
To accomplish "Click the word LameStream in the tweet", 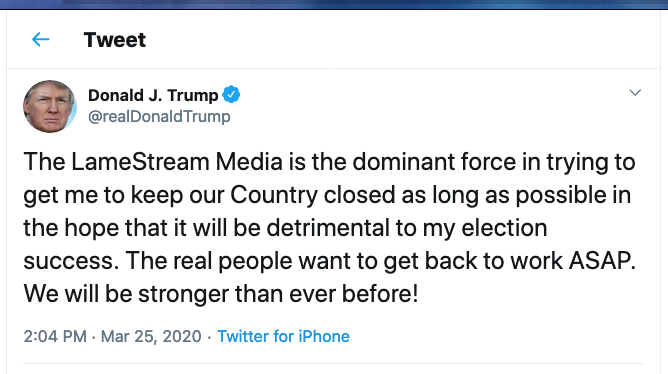I will coord(140,162).
